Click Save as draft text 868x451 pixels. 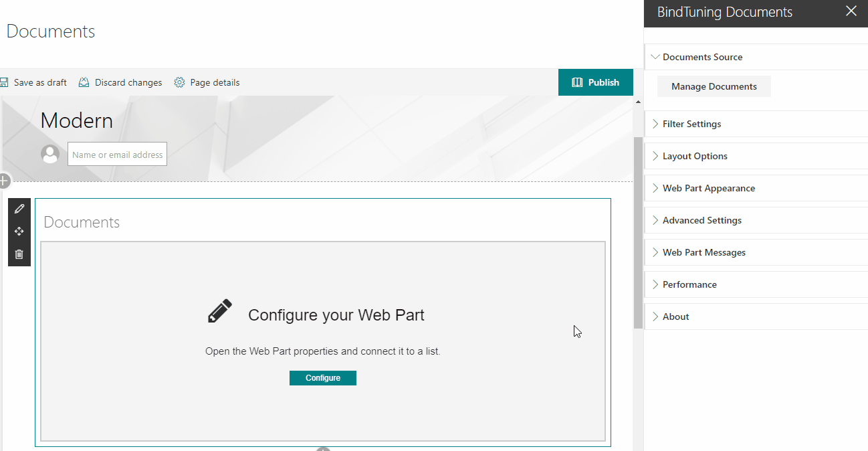pyautogui.click(x=40, y=82)
